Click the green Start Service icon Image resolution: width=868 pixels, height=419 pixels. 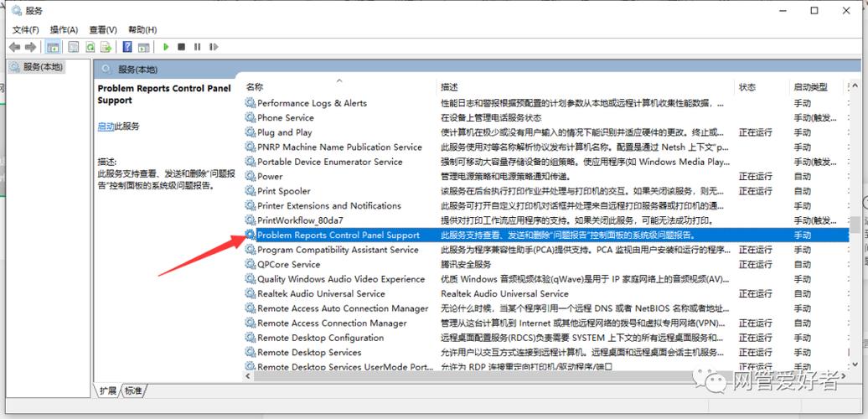click(x=166, y=47)
